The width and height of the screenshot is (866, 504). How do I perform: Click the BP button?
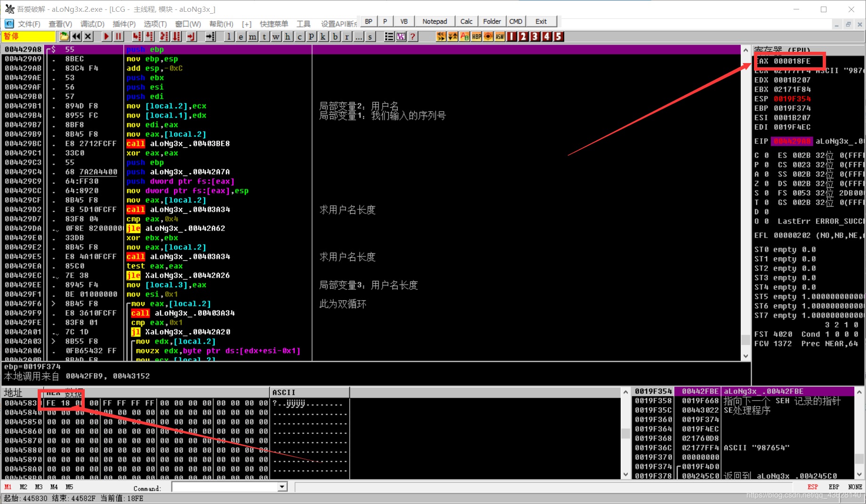pos(369,22)
